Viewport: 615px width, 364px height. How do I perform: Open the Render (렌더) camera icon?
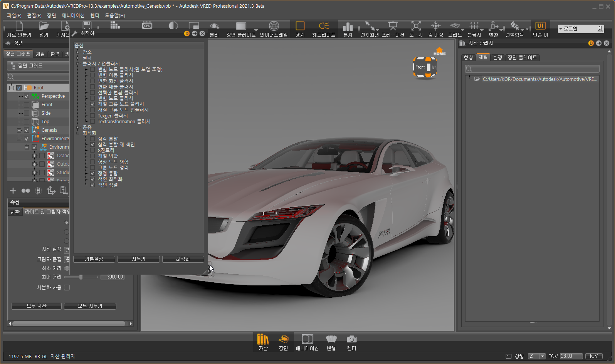click(x=351, y=339)
